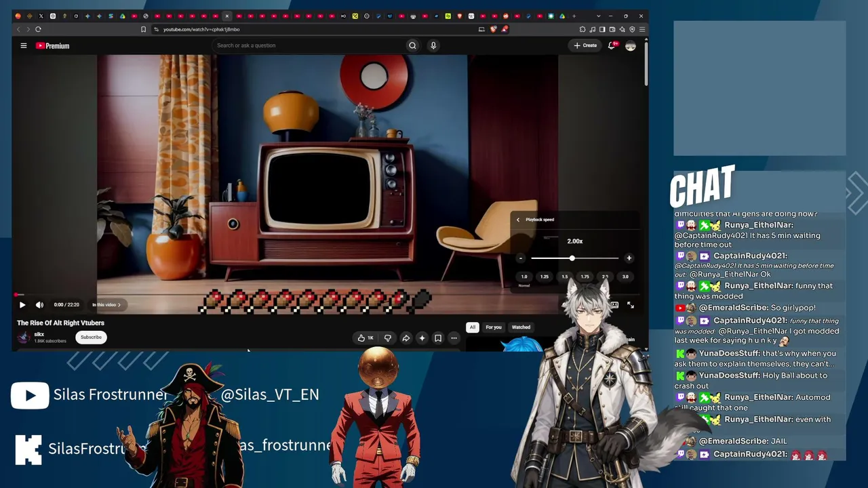Select the 1.0 Normal speed preset
The width and height of the screenshot is (868, 488).
tap(524, 277)
